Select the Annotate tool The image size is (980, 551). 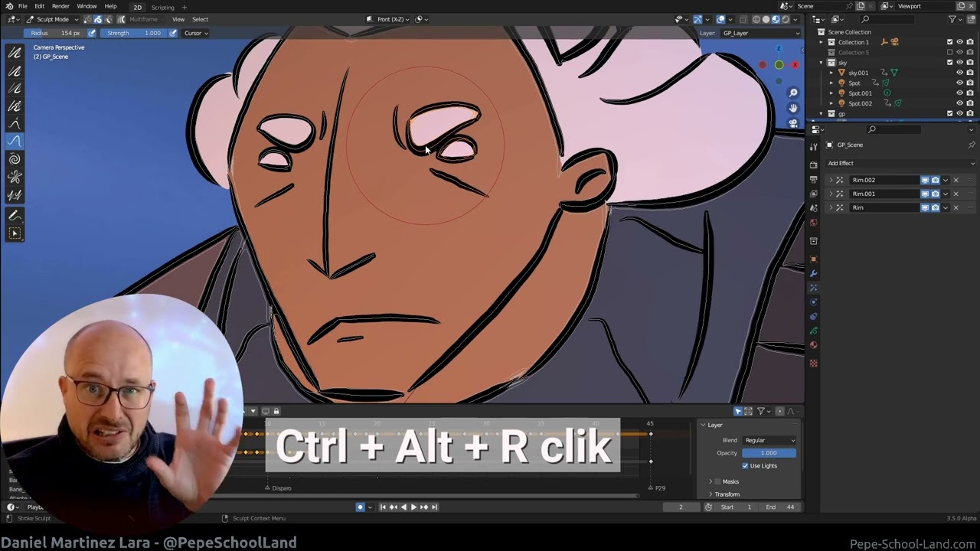[15, 216]
